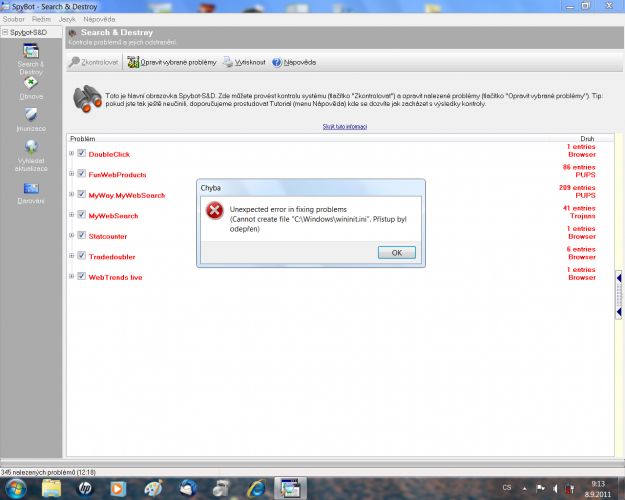625x500 pixels.
Task: Select the MyWay.MyWebSearch problem name
Action: (x=127, y=195)
